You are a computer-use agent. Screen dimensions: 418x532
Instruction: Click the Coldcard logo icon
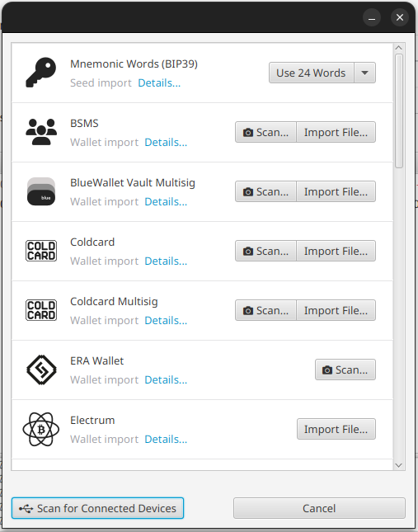[x=41, y=251]
